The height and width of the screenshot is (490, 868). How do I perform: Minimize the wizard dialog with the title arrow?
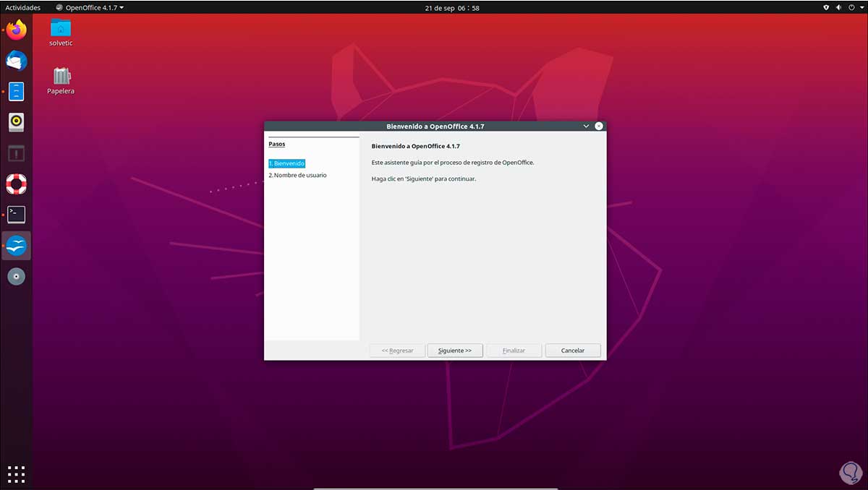tap(587, 126)
